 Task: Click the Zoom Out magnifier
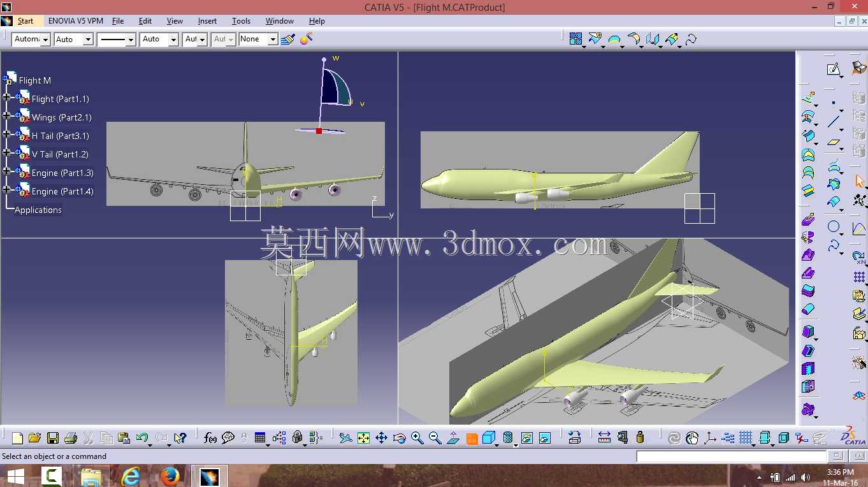point(435,438)
